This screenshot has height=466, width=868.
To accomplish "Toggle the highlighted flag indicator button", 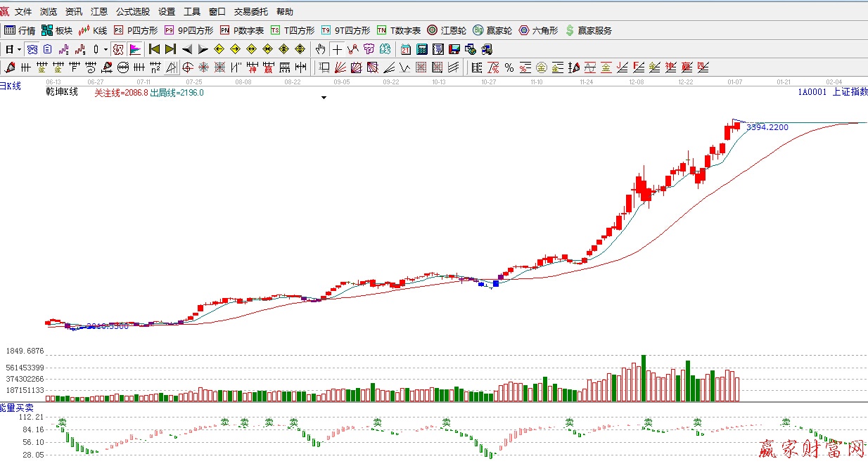I will coord(135,49).
